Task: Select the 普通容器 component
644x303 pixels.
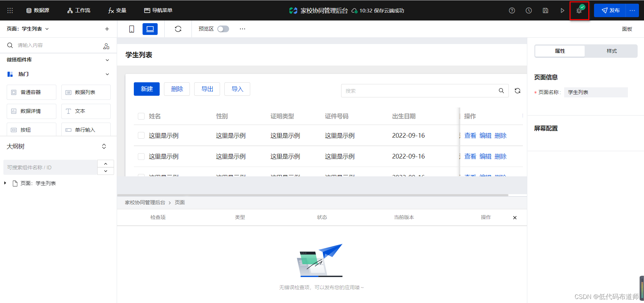Action: [x=32, y=92]
